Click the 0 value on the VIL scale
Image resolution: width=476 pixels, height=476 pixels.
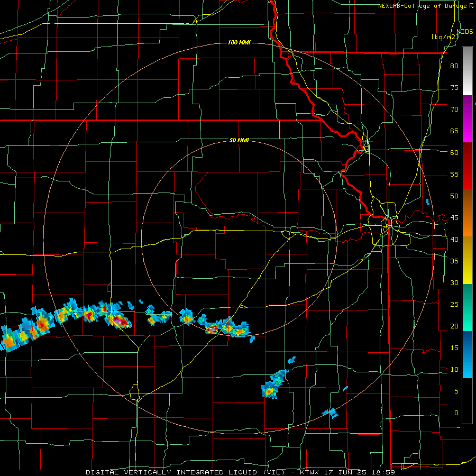(456, 413)
